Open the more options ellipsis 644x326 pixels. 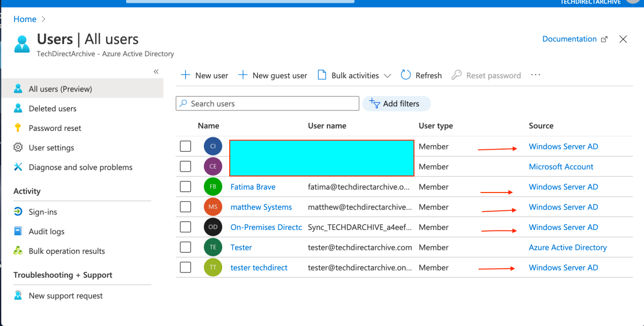[x=536, y=75]
